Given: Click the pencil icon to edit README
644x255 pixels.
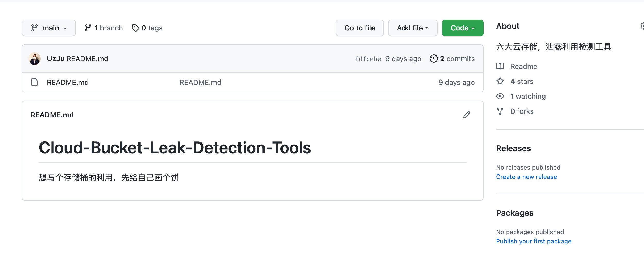Looking at the screenshot, I should pos(466,115).
